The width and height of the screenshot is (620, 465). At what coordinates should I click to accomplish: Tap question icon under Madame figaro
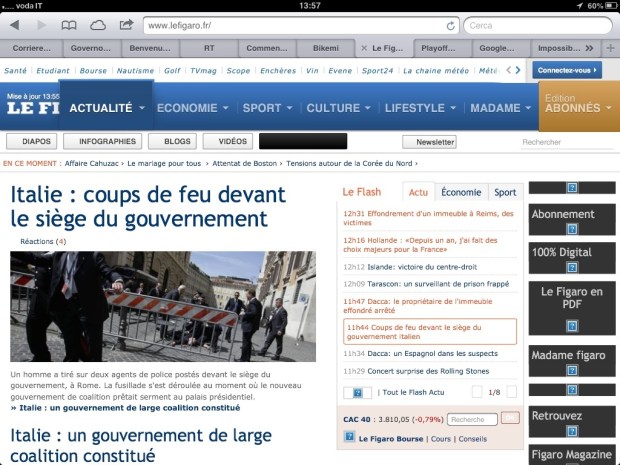572,370
